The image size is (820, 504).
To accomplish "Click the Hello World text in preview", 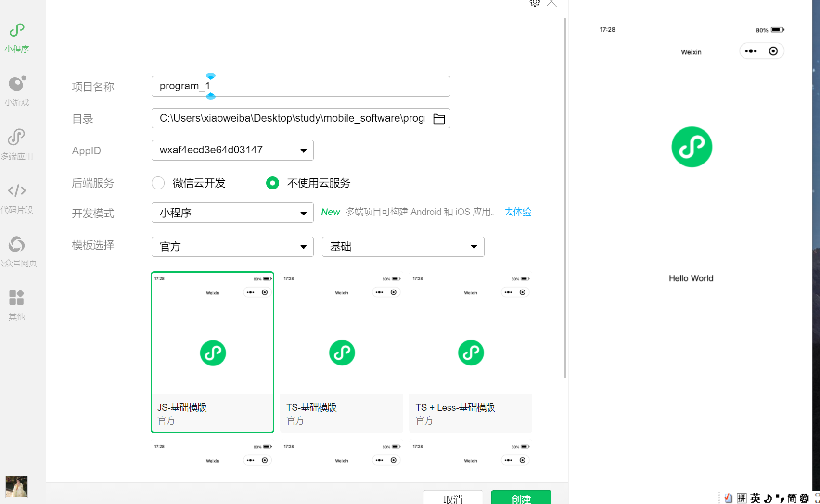I will click(691, 278).
